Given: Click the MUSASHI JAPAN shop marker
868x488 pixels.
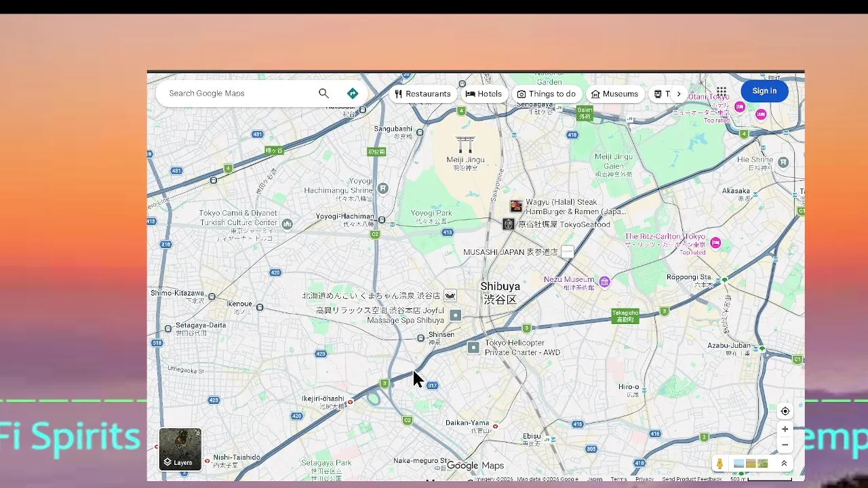Looking at the screenshot, I should tap(567, 251).
